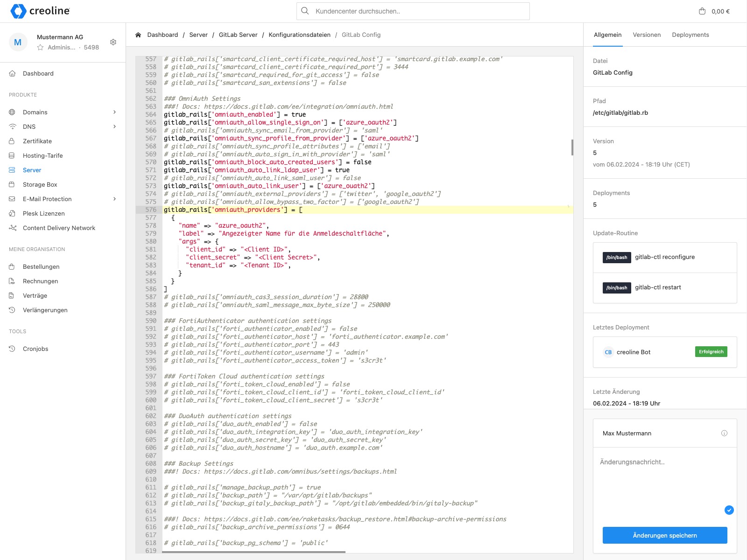The image size is (747, 560).
Task: Click the Domains globe icon
Action: point(12,112)
